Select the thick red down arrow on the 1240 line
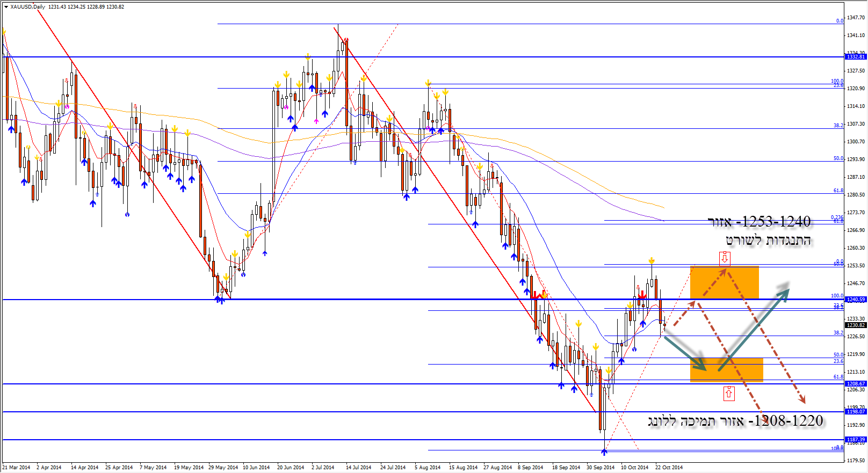Image resolution: width=868 pixels, height=473 pixels. point(641,294)
